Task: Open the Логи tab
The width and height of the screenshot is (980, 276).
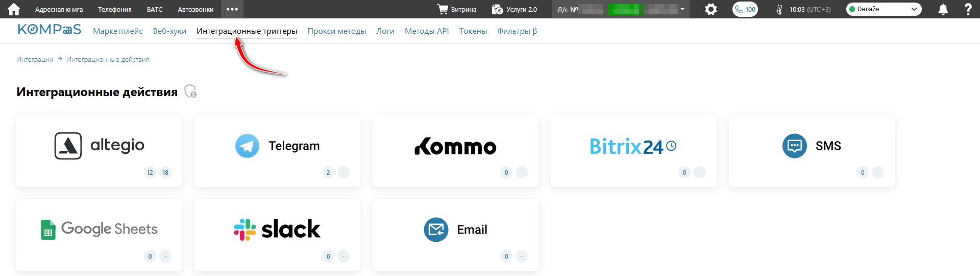Action: tap(385, 31)
